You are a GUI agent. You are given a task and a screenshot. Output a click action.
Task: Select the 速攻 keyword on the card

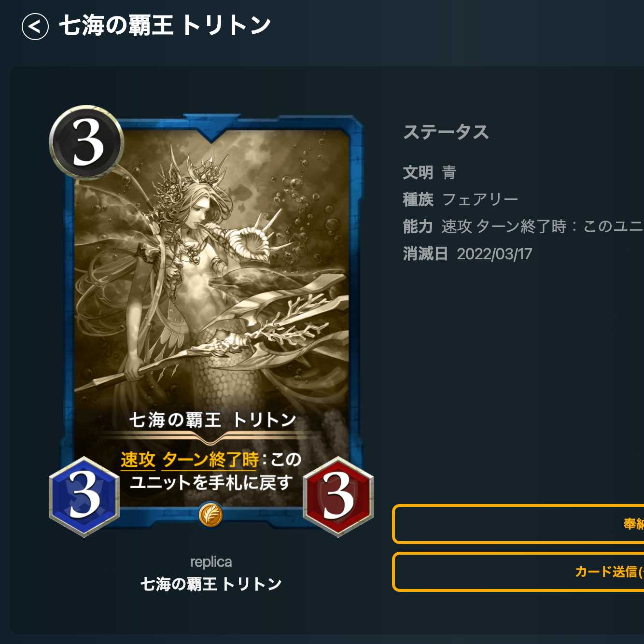138,460
